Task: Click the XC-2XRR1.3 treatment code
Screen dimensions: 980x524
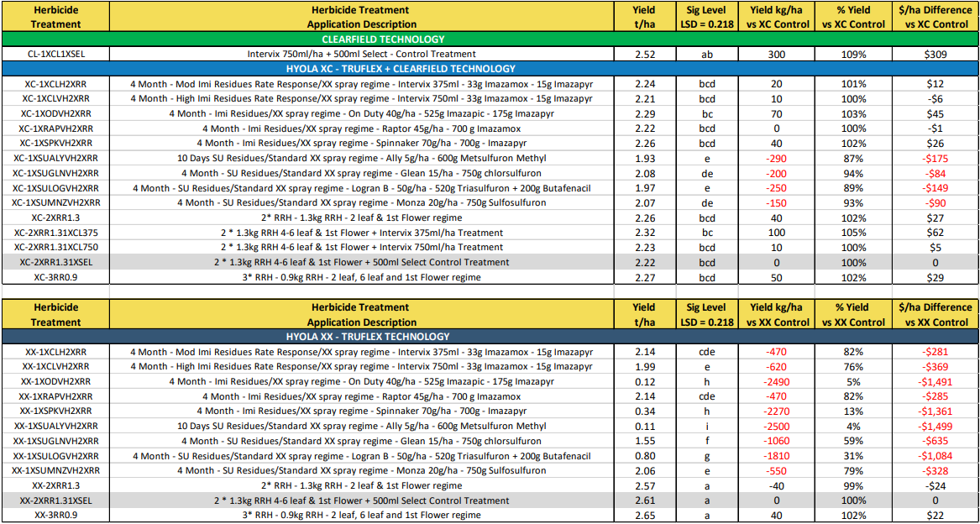Action: pyautogui.click(x=55, y=217)
